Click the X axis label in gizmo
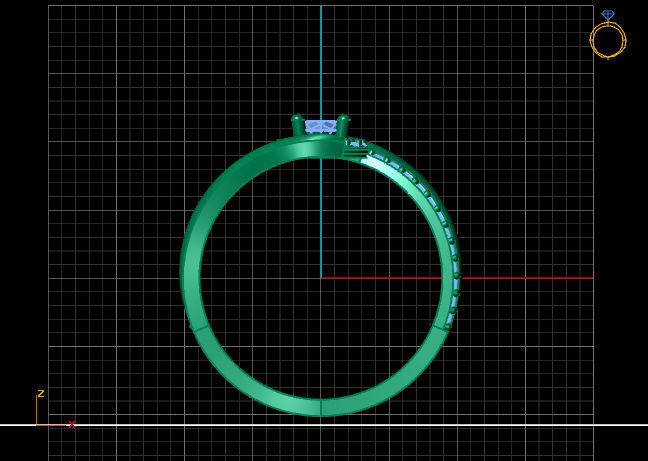The width and height of the screenshot is (648, 461). point(72,424)
